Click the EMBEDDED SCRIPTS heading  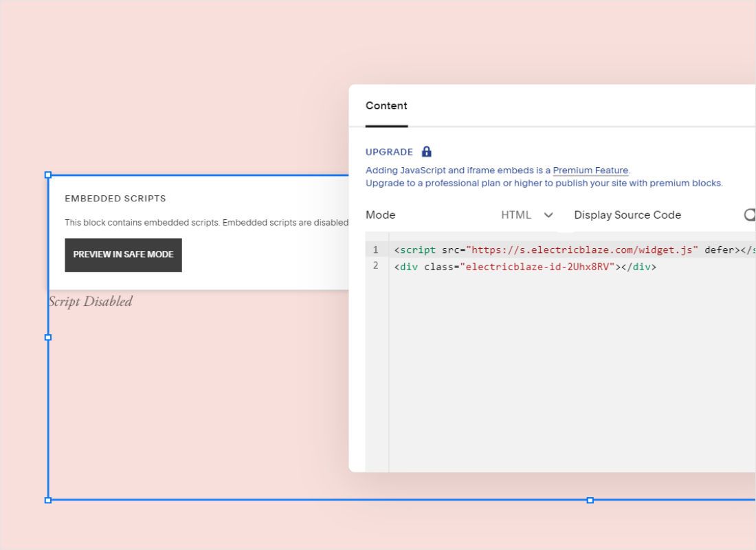[x=115, y=198]
